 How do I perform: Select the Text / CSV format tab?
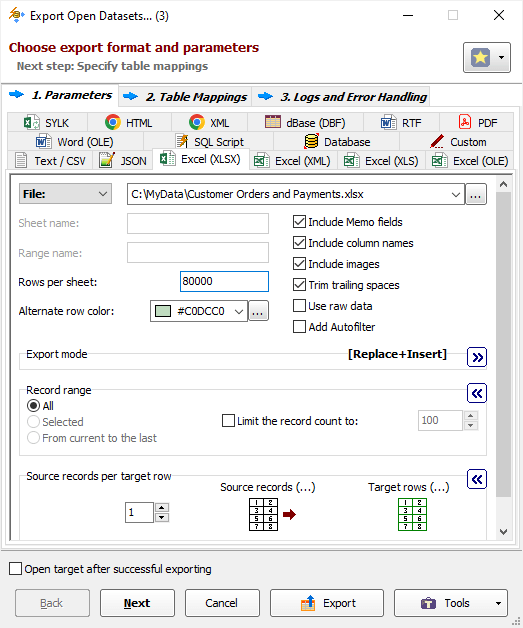coord(50,161)
